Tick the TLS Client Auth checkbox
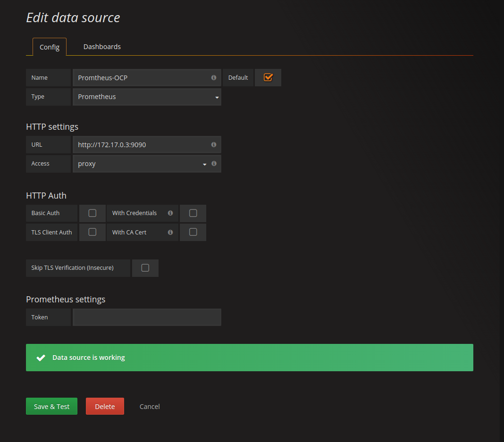This screenshot has width=504, height=442. (92, 232)
